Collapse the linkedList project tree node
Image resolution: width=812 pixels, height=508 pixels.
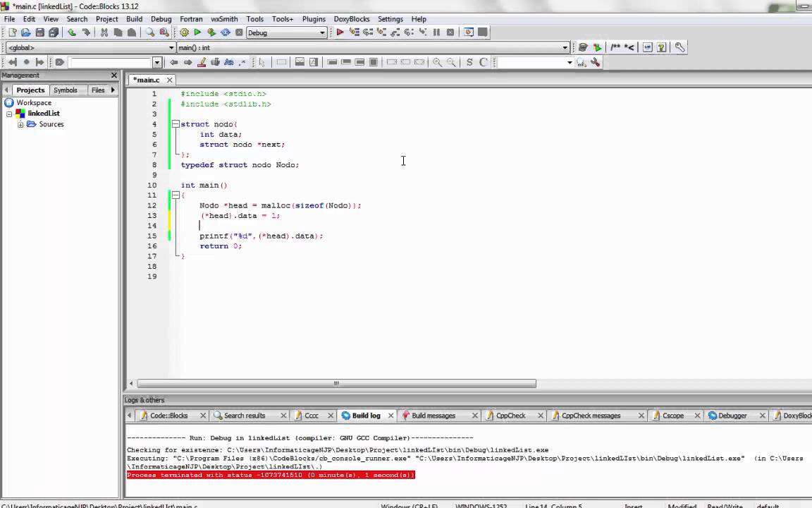coord(8,114)
